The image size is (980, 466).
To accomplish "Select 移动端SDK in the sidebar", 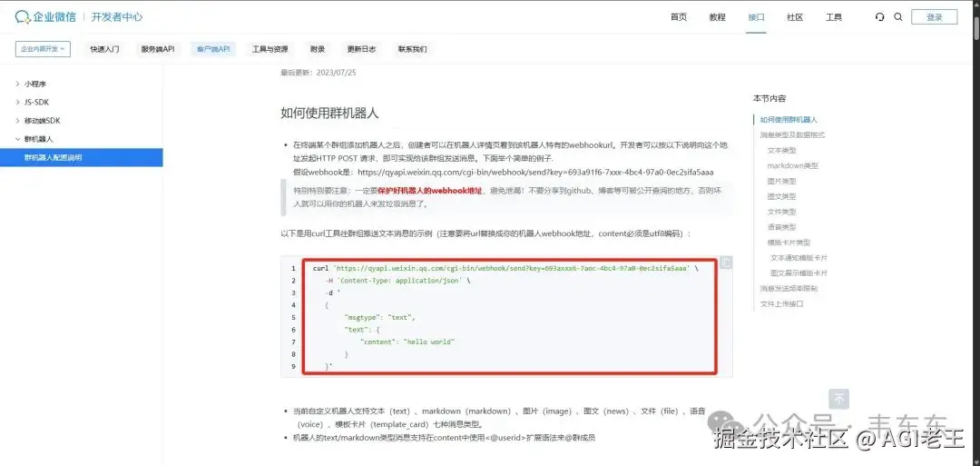I will point(43,121).
